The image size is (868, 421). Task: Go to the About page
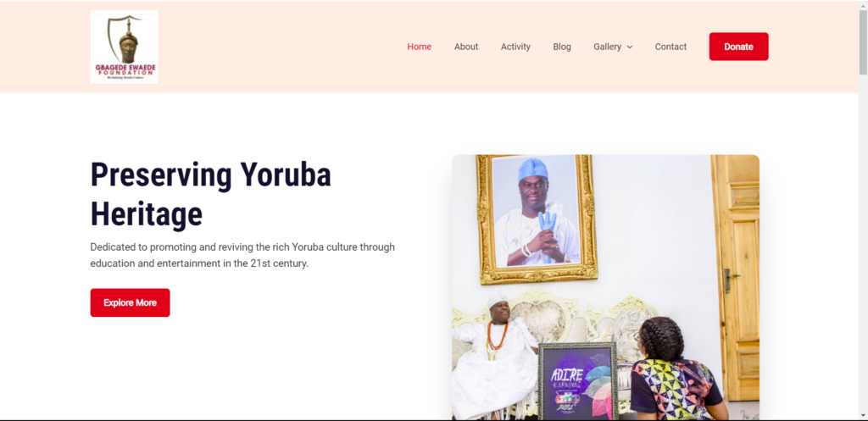(x=466, y=47)
